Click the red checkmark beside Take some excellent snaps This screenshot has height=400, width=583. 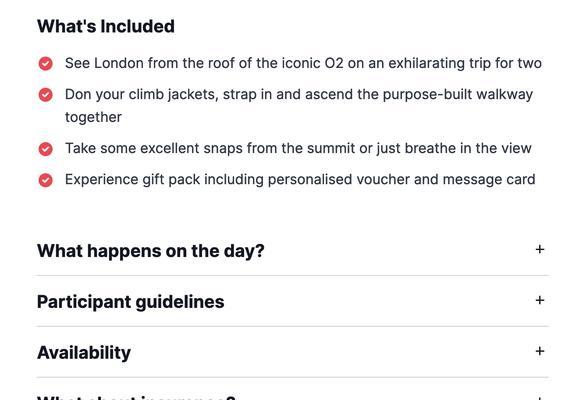coord(45,149)
